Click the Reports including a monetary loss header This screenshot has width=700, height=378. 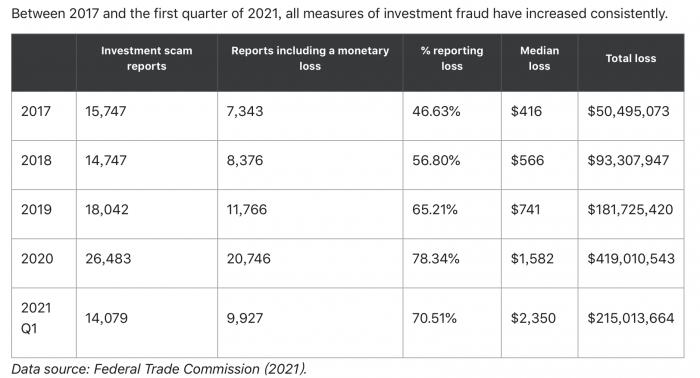310,58
